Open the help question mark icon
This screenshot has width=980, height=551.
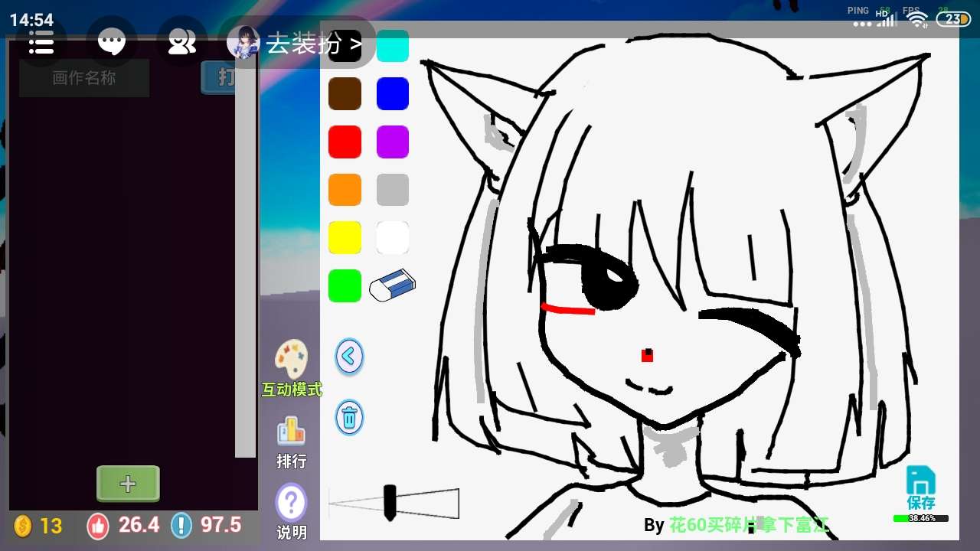(x=291, y=503)
